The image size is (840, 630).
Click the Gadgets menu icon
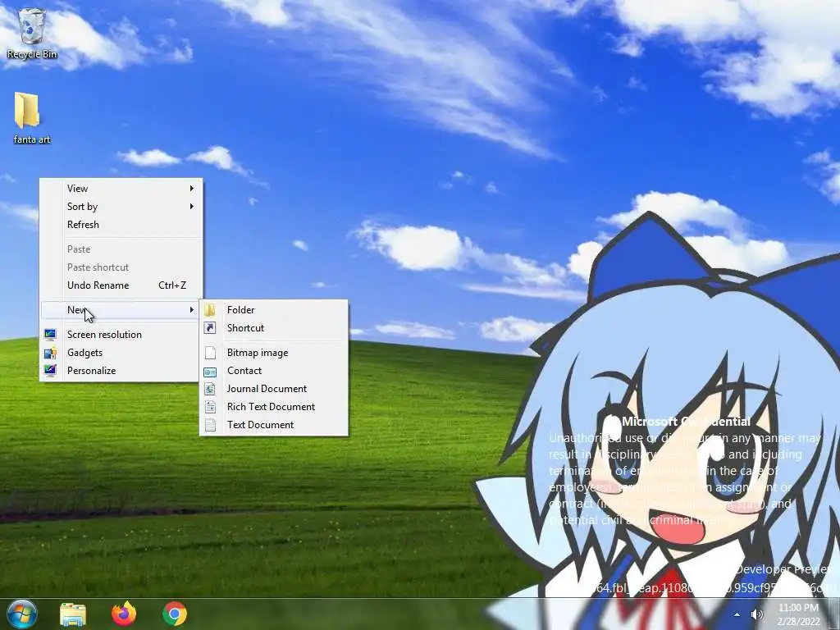point(50,353)
